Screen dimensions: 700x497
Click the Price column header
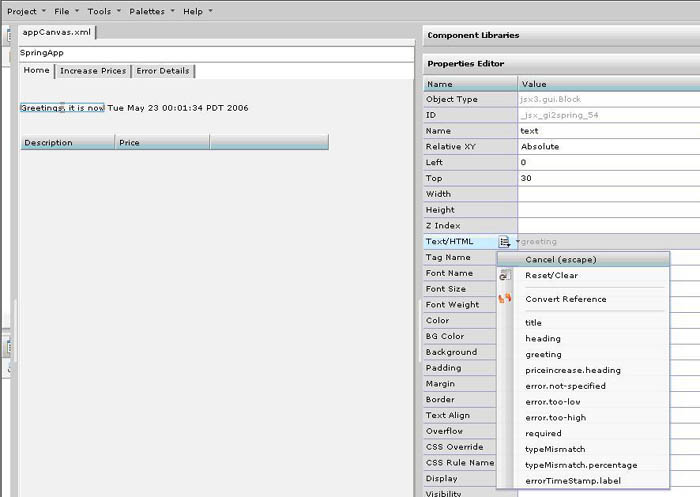(161, 143)
